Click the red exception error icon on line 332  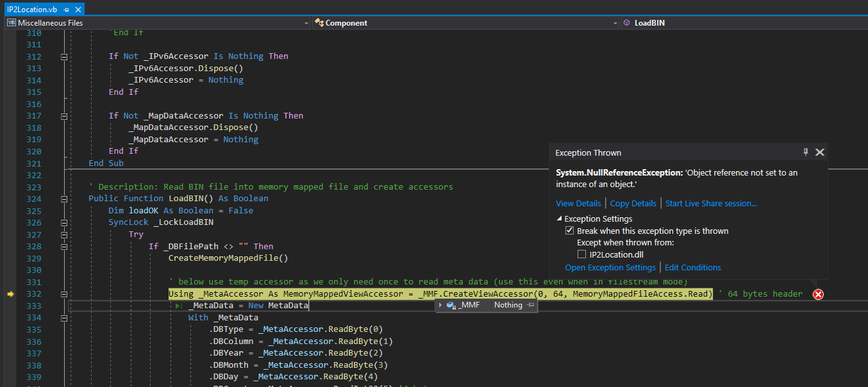(x=818, y=294)
